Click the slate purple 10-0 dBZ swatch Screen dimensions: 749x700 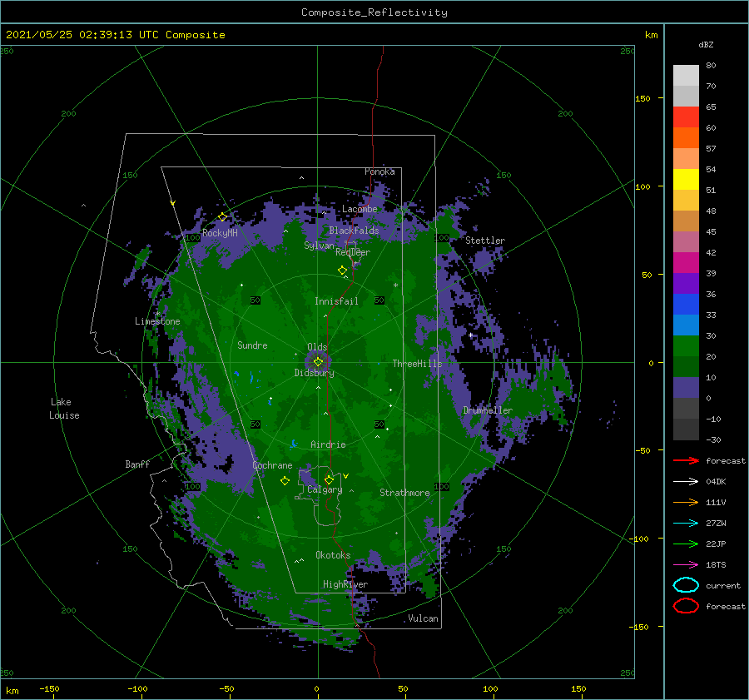686,387
